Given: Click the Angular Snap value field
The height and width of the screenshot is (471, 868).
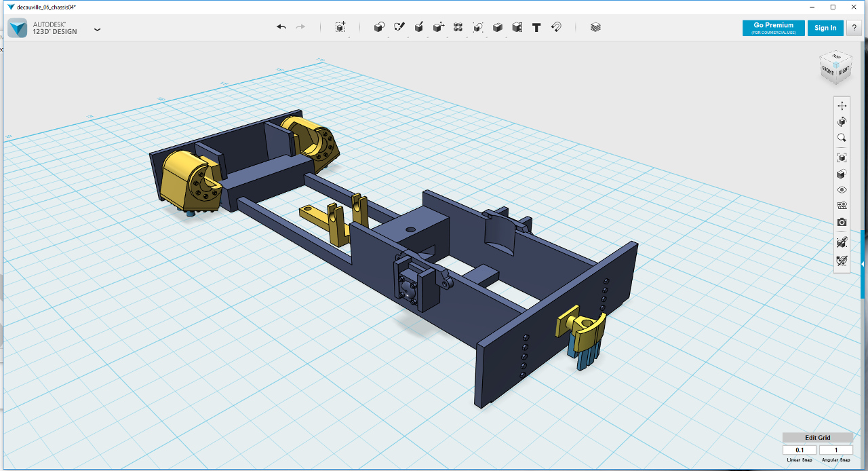Looking at the screenshot, I should 835,450.
